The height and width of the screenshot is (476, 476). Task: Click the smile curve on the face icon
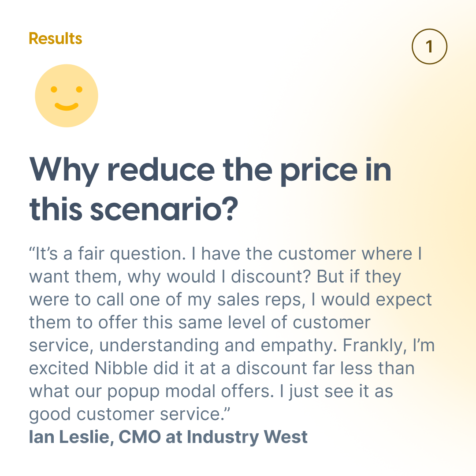pyautogui.click(x=67, y=107)
